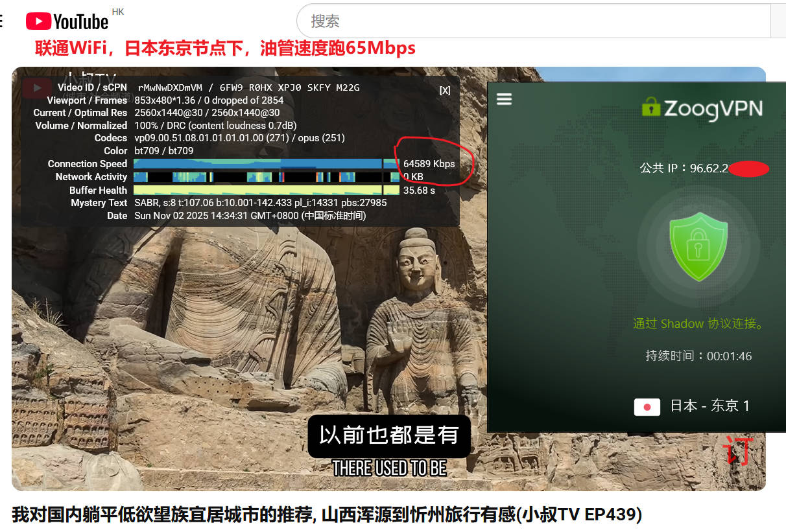
Task: Click the ZoogVPN padlock logo
Action: click(650, 106)
